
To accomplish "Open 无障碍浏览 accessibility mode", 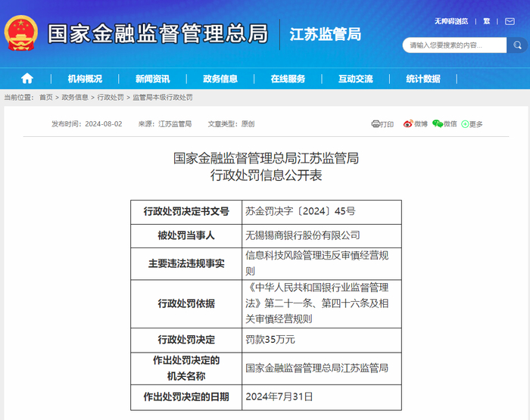I will click(451, 21).
